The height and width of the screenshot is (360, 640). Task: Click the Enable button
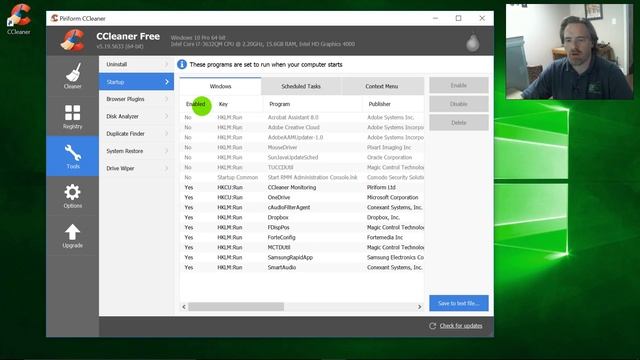(x=459, y=85)
